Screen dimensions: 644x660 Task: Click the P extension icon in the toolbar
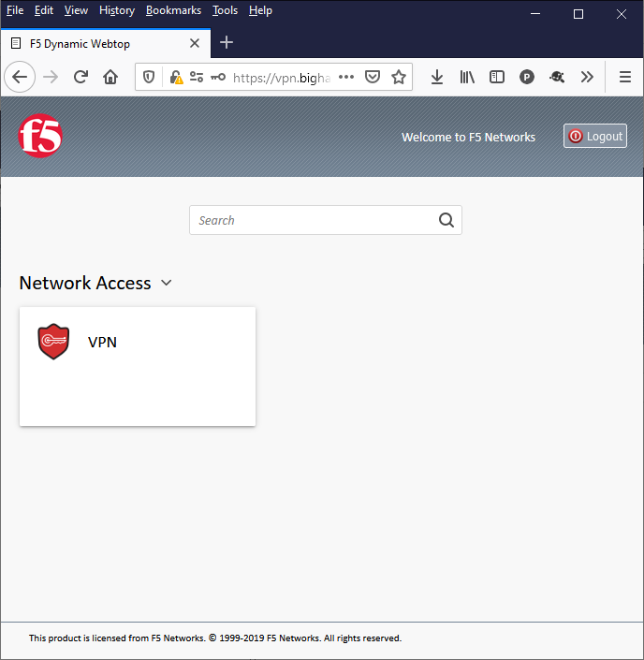(x=527, y=77)
